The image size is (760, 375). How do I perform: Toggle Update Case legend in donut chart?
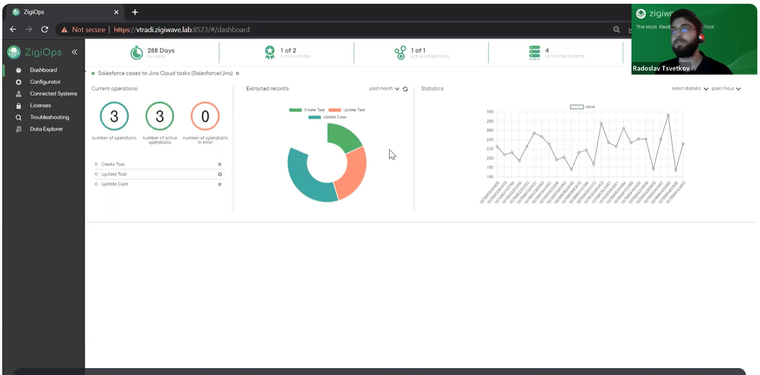(x=327, y=117)
